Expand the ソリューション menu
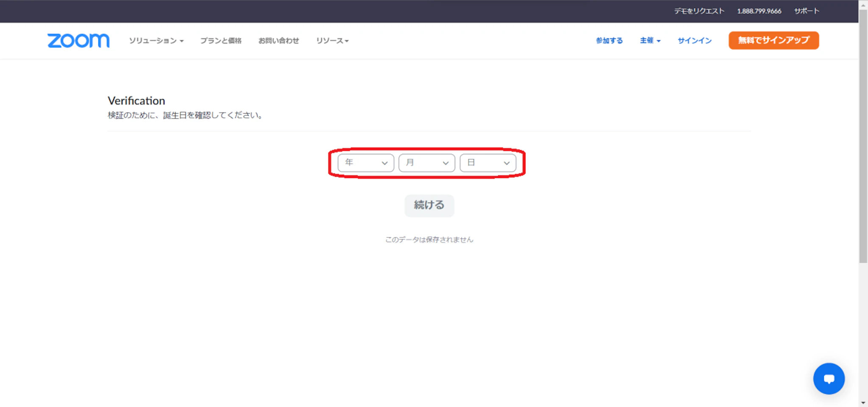 156,41
